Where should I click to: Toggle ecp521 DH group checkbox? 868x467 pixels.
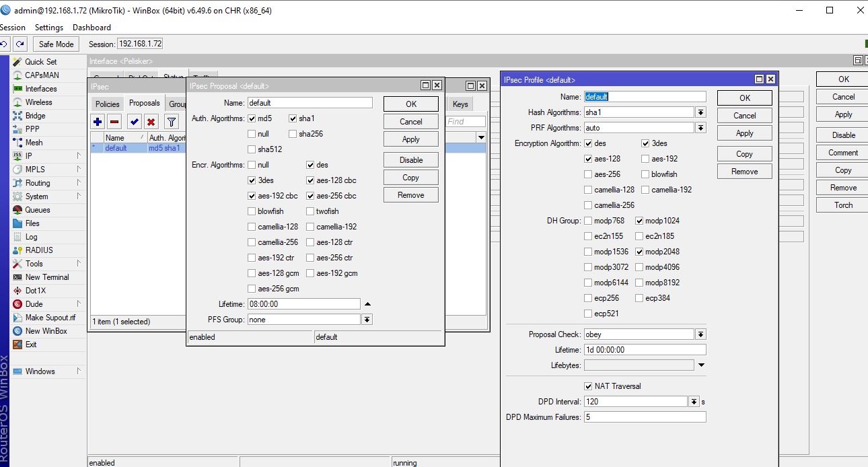click(x=589, y=314)
